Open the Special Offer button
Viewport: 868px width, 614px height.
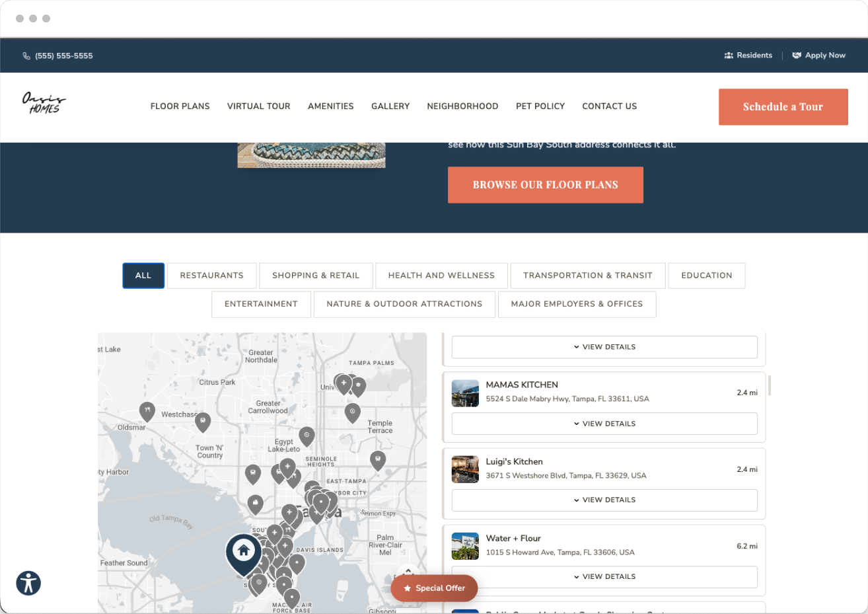coord(434,588)
